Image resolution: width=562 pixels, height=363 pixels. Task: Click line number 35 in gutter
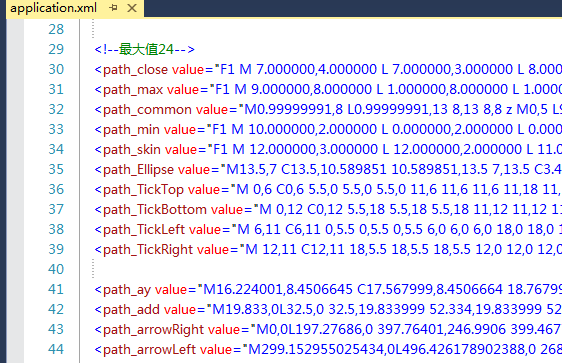(x=56, y=169)
